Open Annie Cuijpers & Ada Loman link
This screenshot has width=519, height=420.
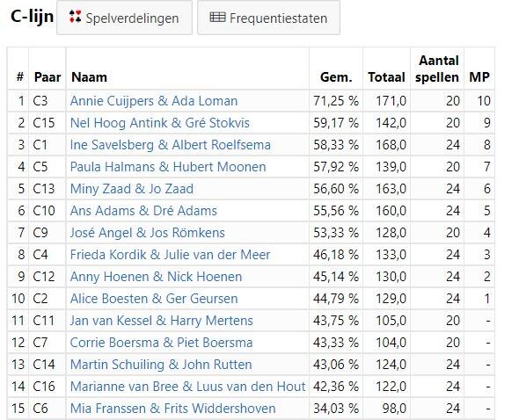point(154,101)
